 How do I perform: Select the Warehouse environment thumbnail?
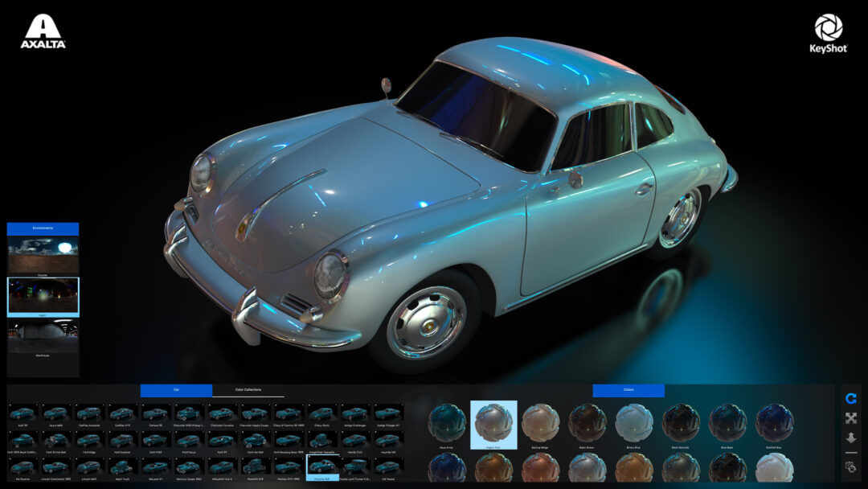(x=43, y=338)
